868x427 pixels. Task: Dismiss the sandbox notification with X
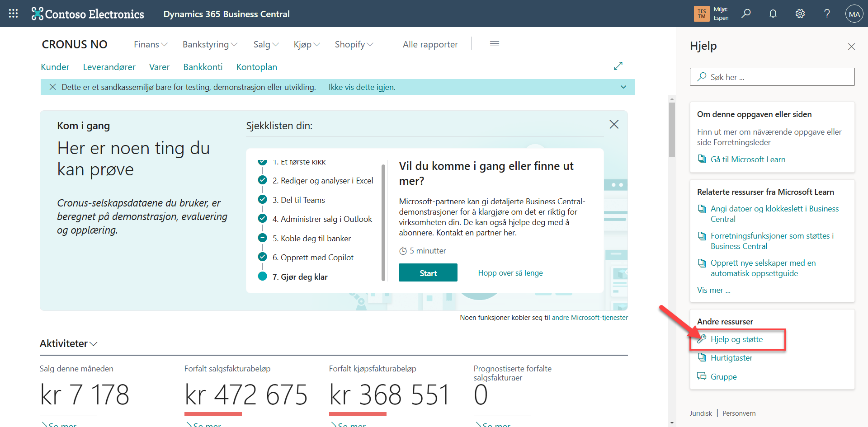pos(53,87)
